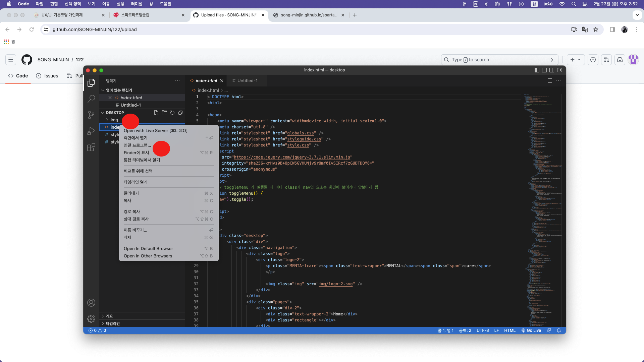Open Run and Debug view icon

pos(91,131)
